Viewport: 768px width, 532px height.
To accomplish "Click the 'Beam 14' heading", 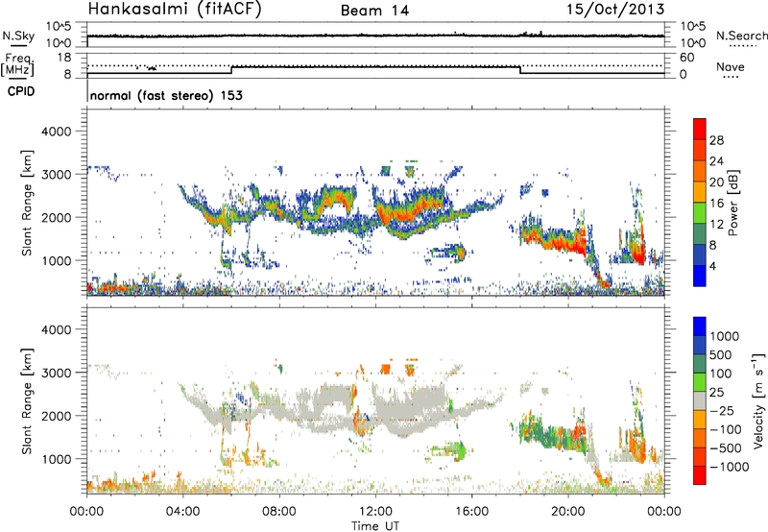I will tap(374, 11).
